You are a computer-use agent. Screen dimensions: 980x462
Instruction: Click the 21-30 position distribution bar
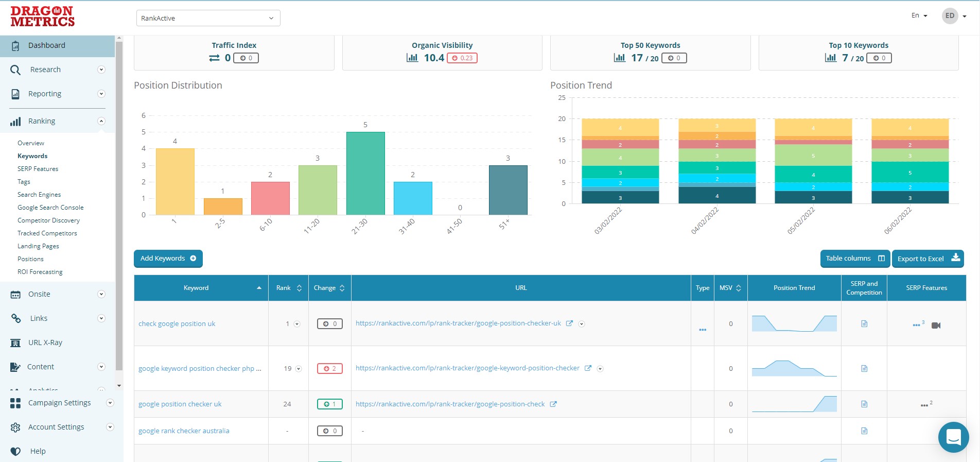(365, 174)
